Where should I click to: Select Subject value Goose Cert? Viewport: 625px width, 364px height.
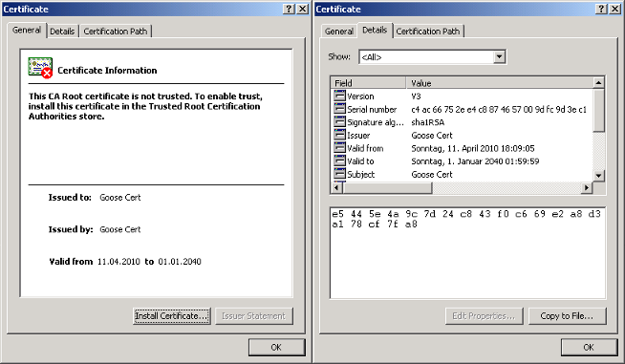click(x=432, y=174)
